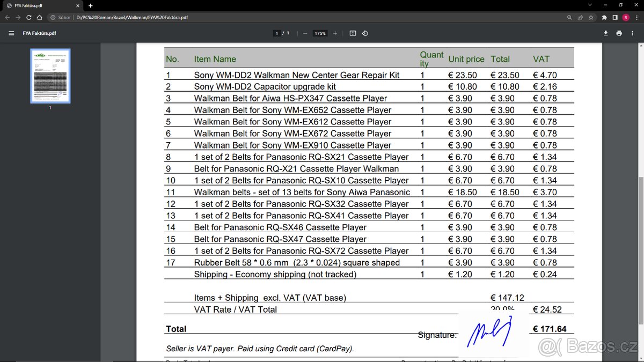The height and width of the screenshot is (362, 644).
Task: Rotate the PDF counterclockwise
Action: click(365, 33)
